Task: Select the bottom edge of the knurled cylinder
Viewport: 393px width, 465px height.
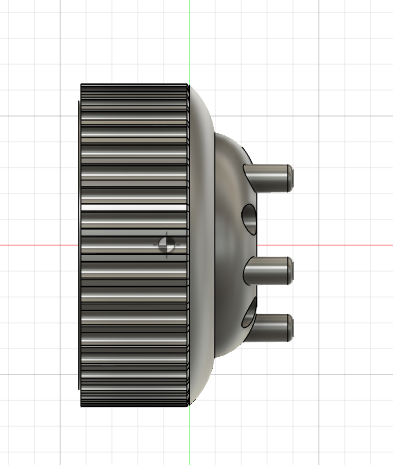Action: [x=134, y=406]
